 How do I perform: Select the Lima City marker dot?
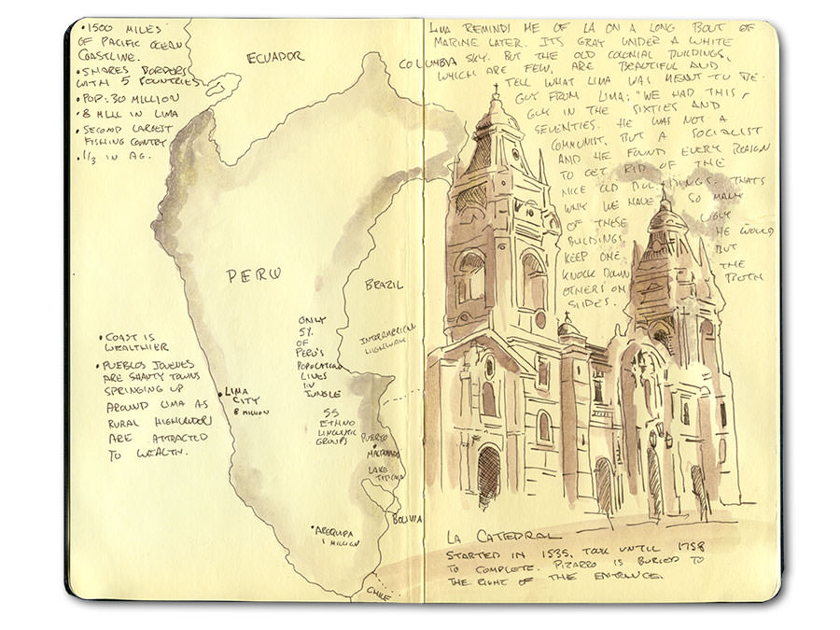(221, 394)
